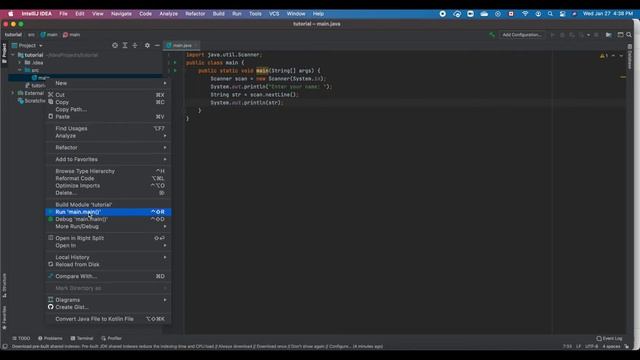Click run gutter arrow beside main method
The width and height of the screenshot is (640, 360).
tap(175, 71)
